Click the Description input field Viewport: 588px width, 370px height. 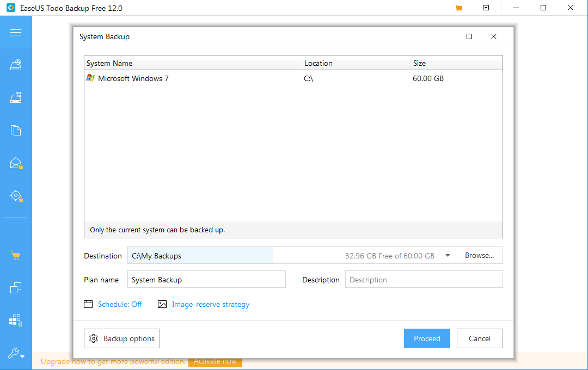point(424,280)
